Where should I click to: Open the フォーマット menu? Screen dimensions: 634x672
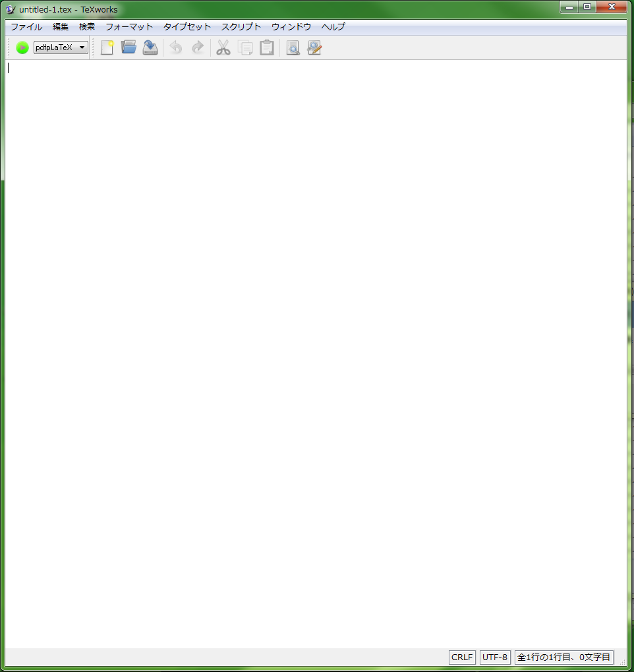(x=129, y=27)
